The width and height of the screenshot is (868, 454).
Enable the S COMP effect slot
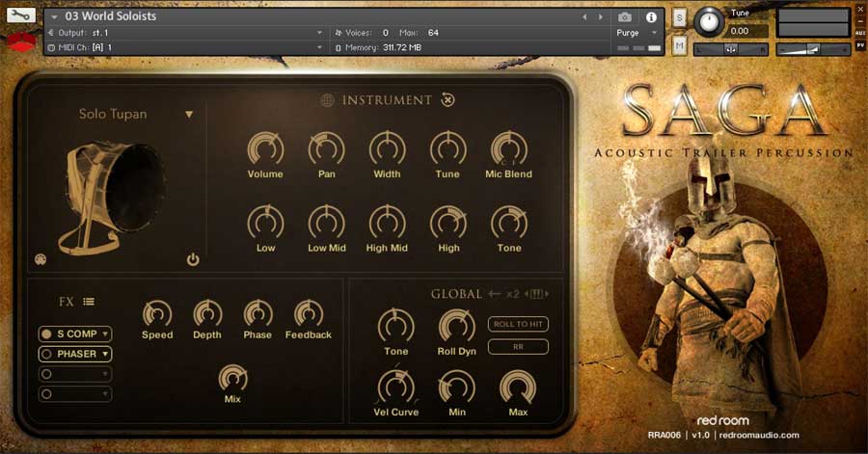coord(46,334)
